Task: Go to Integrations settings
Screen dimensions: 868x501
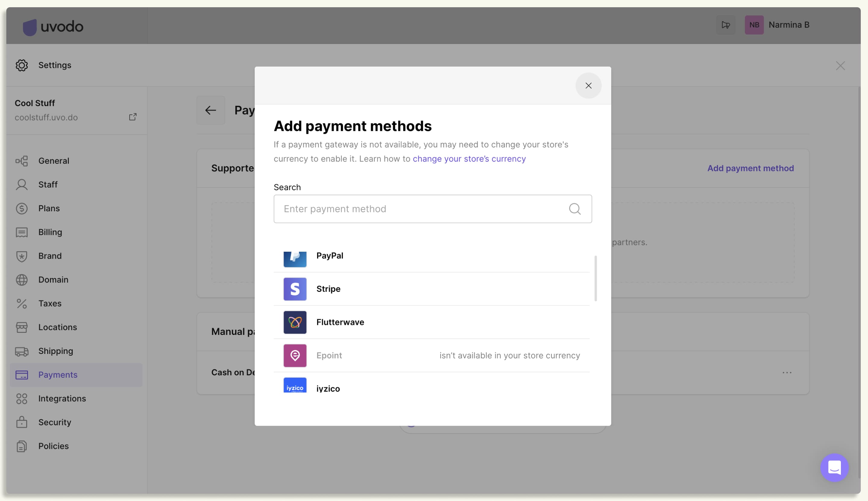Action: pos(62,399)
